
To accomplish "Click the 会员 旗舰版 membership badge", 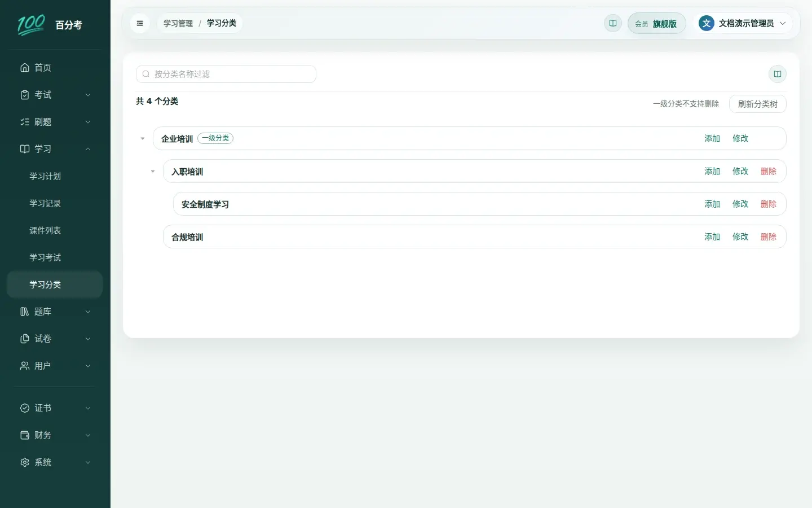I will point(656,23).
